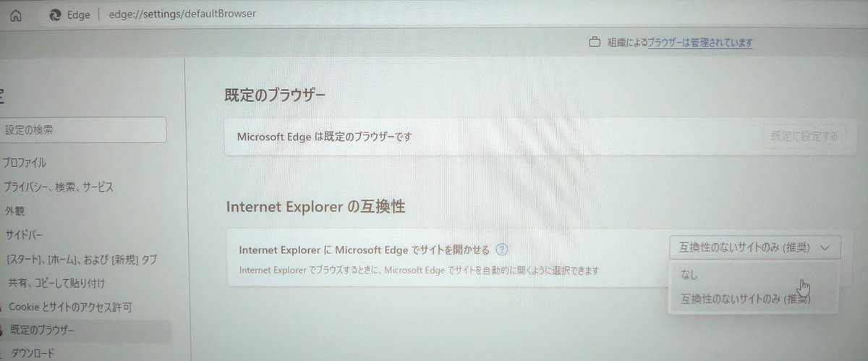Viewport: 868px width, 361px height.
Task: Click the Home icon in the toolbar
Action: (x=16, y=14)
